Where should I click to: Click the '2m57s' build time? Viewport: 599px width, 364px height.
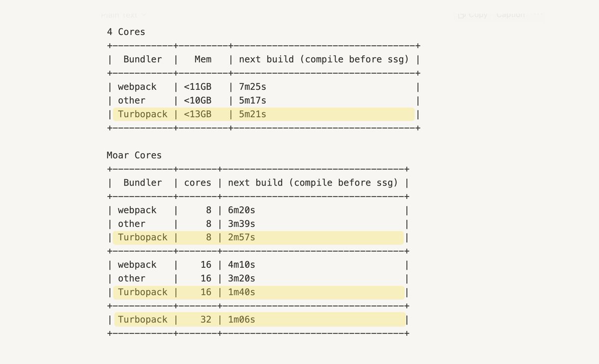coord(242,237)
